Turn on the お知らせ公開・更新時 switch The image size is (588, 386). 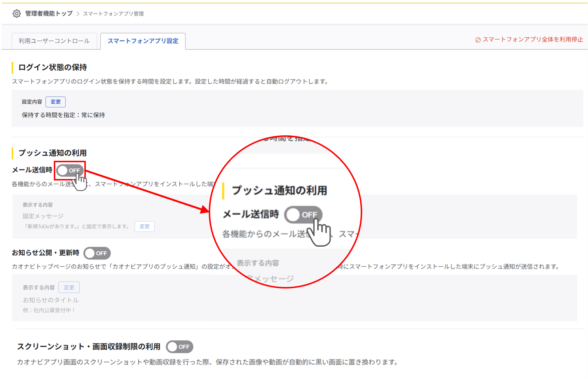[97, 253]
